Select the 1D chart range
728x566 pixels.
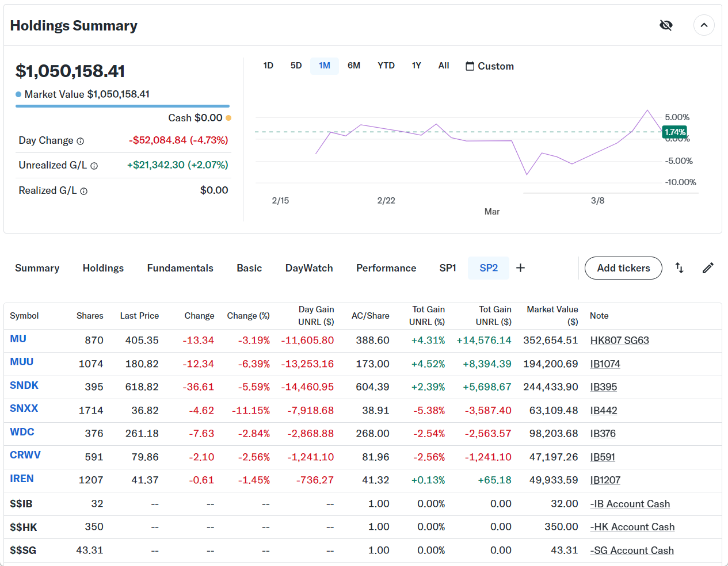tap(268, 66)
